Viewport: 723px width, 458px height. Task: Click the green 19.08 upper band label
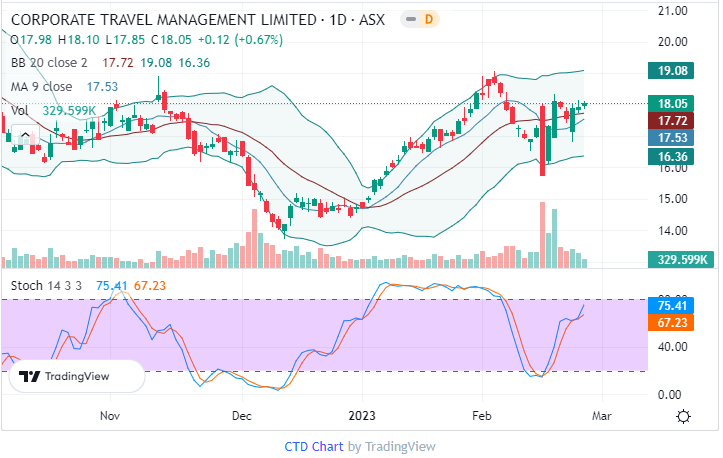click(x=679, y=71)
